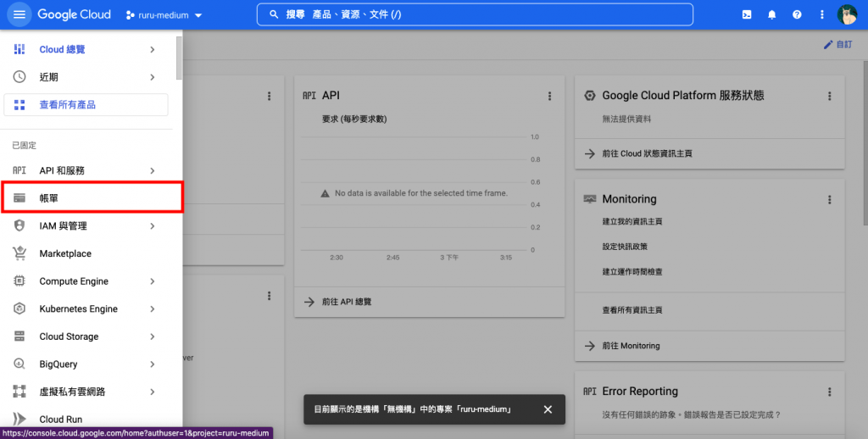Image resolution: width=868 pixels, height=439 pixels.
Task: Open the top bar more options menu
Action: pos(821,15)
